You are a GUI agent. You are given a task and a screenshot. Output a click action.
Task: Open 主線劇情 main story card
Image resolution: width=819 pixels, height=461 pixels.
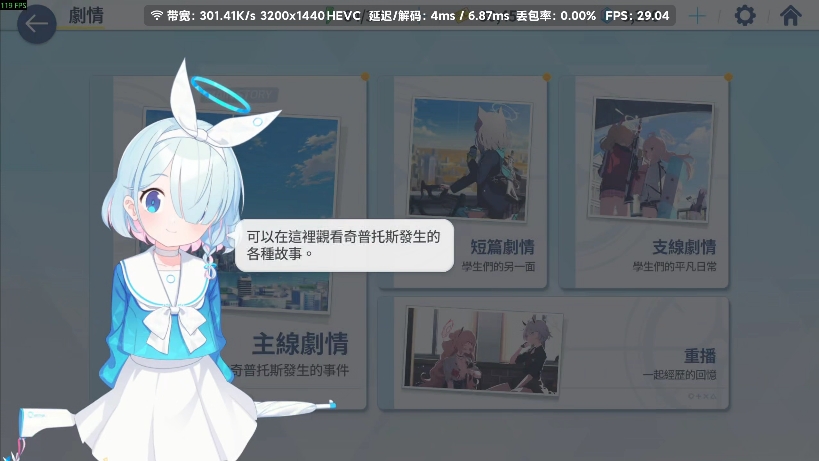coord(228,243)
